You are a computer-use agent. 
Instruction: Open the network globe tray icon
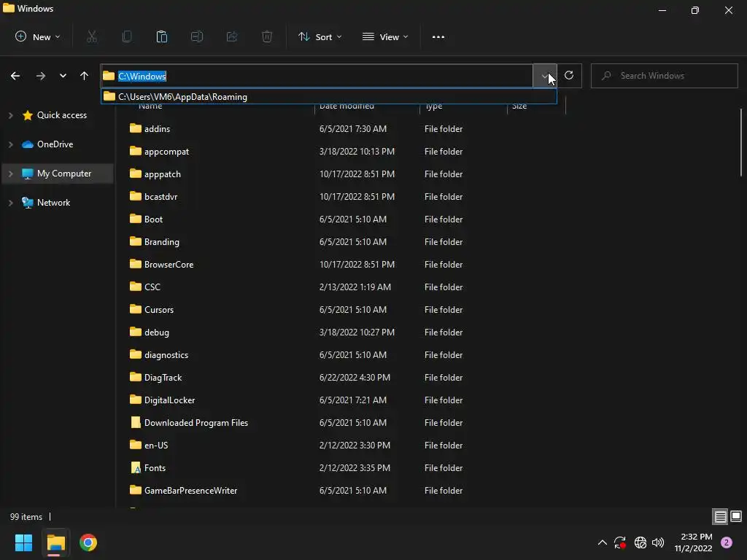tap(640, 542)
